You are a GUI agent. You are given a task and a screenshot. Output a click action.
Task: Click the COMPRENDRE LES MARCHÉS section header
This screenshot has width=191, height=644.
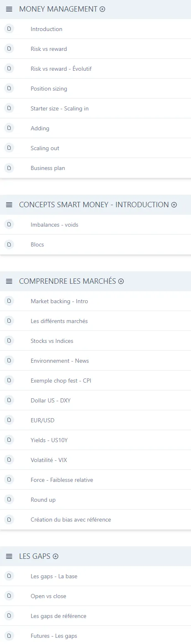[x=95, y=281]
